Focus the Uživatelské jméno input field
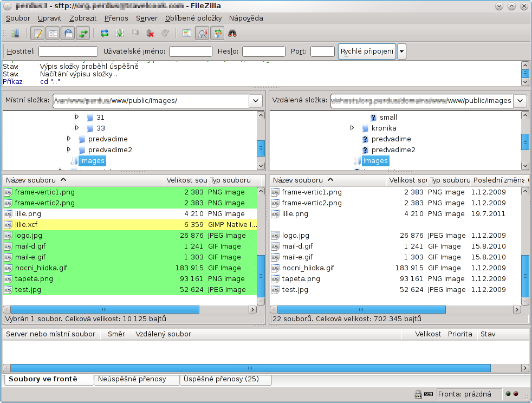532x403 pixels. (x=191, y=51)
